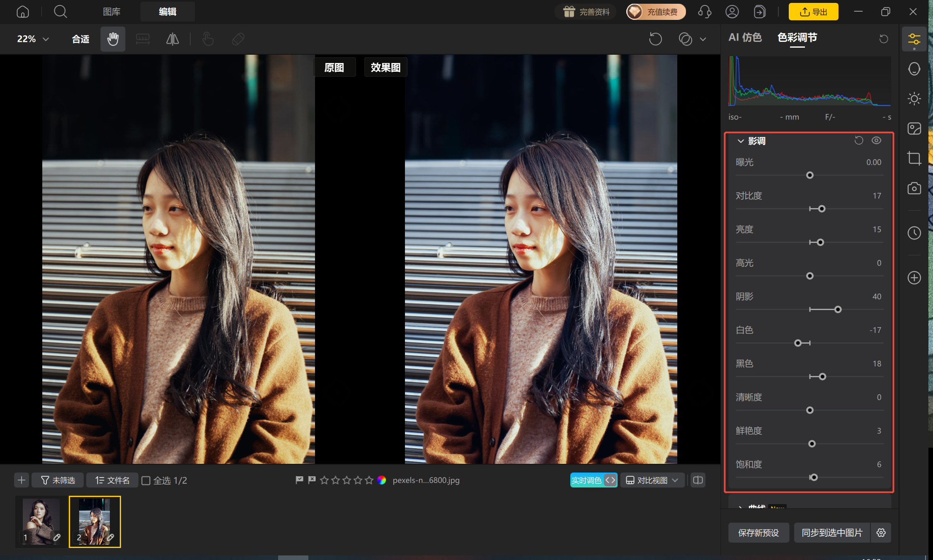The image size is (933, 560).
Task: Click the undo rotate arrow in toolbar
Action: click(655, 39)
